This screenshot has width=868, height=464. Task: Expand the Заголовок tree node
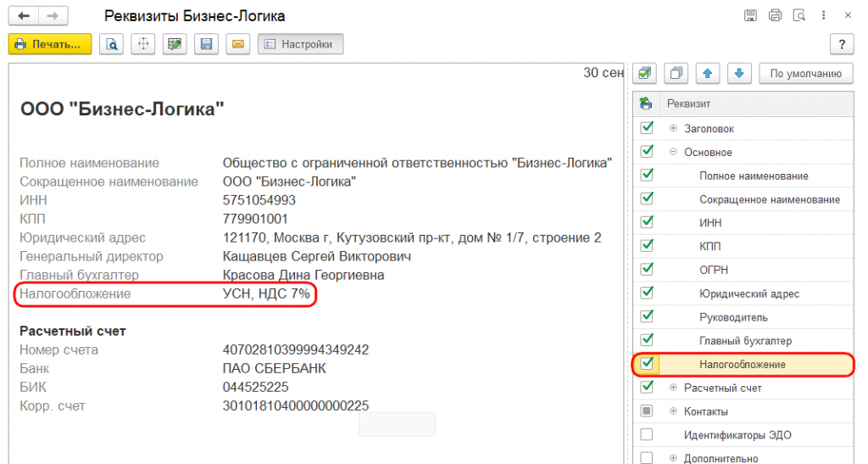[673, 128]
